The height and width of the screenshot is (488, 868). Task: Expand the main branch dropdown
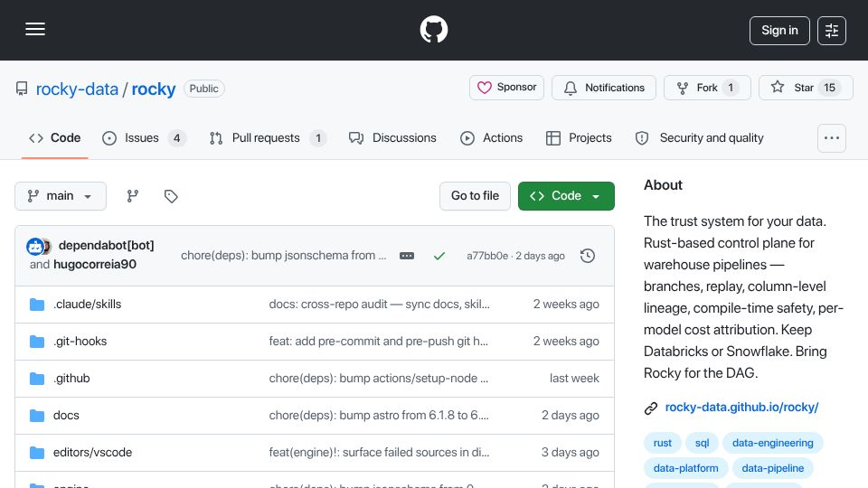point(61,196)
